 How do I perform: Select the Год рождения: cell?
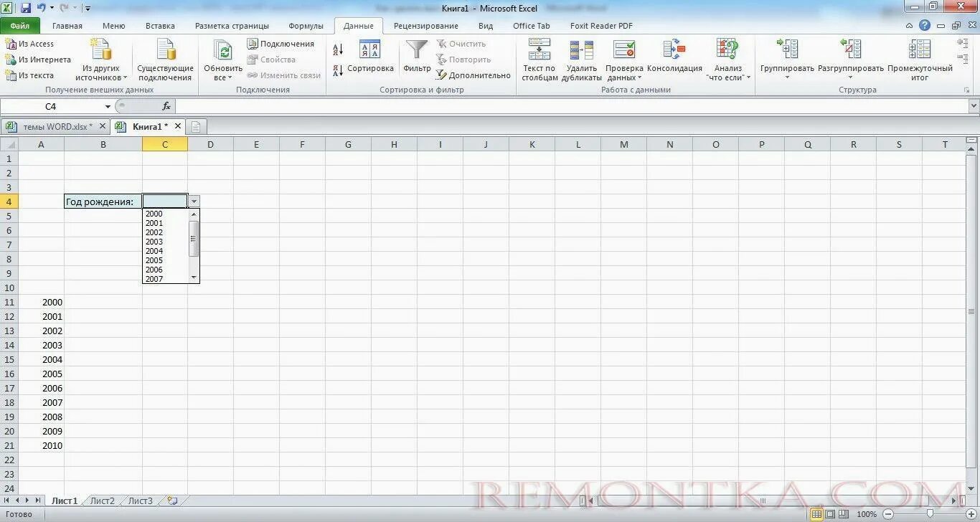click(103, 201)
